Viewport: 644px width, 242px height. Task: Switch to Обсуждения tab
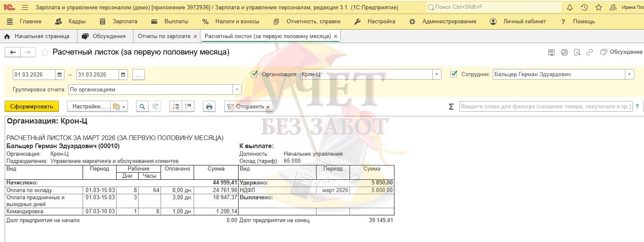click(105, 36)
